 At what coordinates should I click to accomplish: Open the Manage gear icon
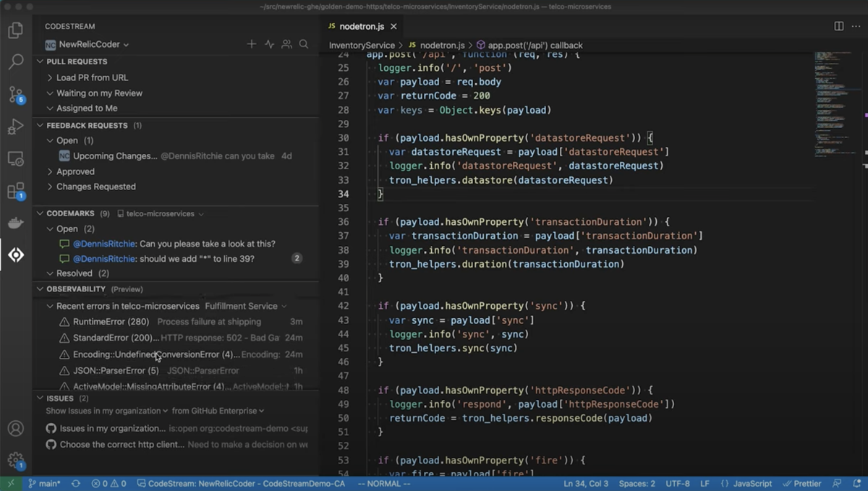tap(15, 460)
